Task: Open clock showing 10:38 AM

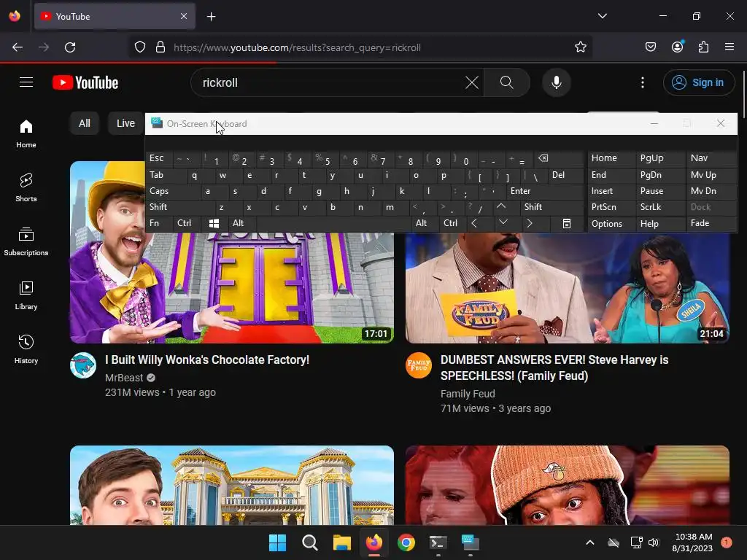Action: [x=693, y=542]
